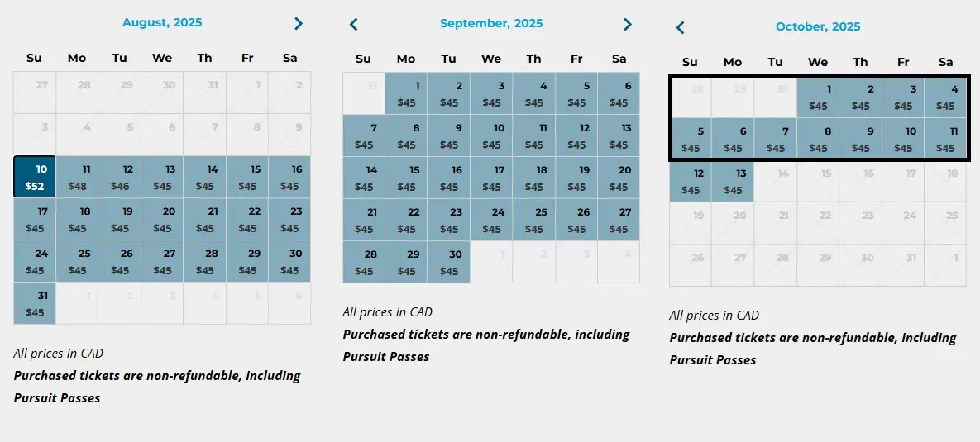Click the September, 2025 month heading
Viewport: 980px width, 442px height.
(x=491, y=23)
